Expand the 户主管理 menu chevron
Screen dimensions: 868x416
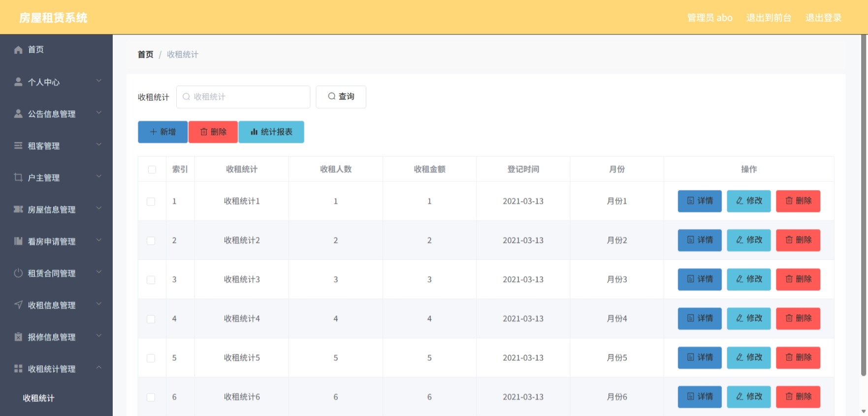tap(99, 176)
